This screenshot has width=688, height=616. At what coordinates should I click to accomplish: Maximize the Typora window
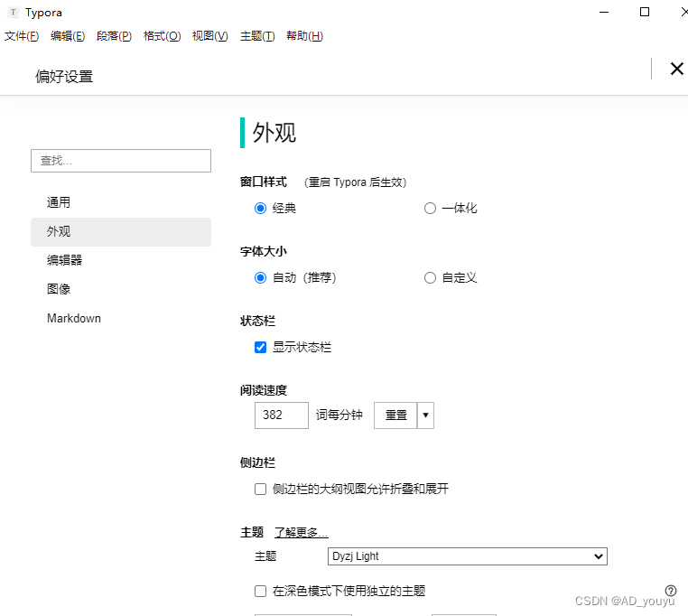tap(645, 13)
